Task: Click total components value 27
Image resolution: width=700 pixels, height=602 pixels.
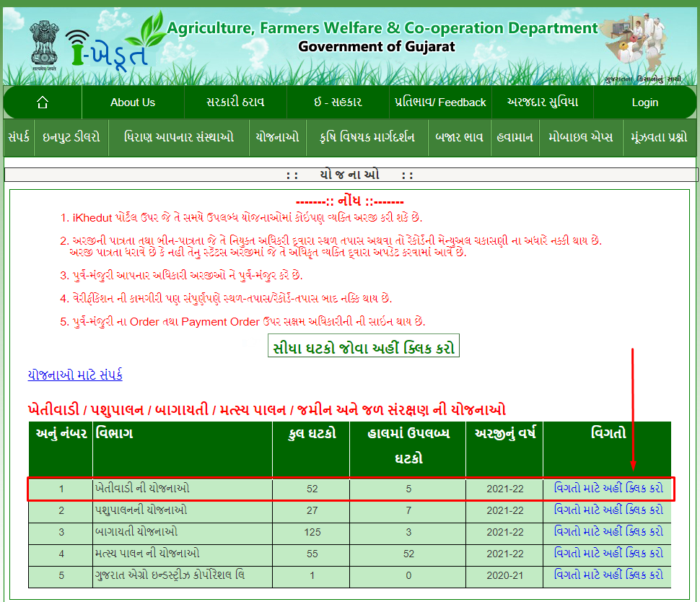Action: pos(312,510)
